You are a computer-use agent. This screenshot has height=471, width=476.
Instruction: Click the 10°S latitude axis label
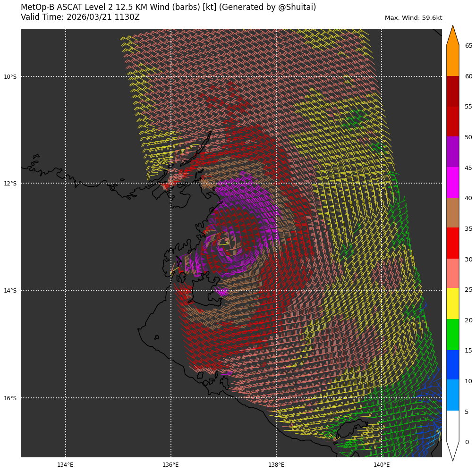click(10, 77)
